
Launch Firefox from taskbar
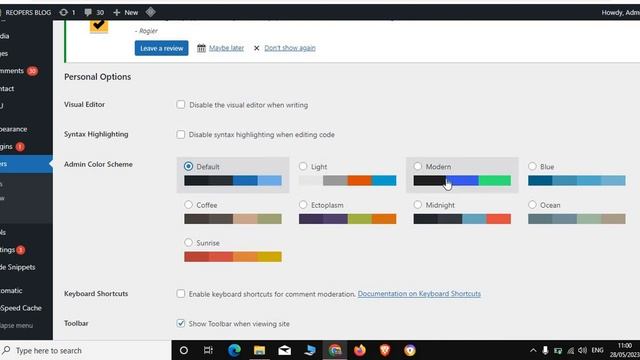click(x=360, y=350)
